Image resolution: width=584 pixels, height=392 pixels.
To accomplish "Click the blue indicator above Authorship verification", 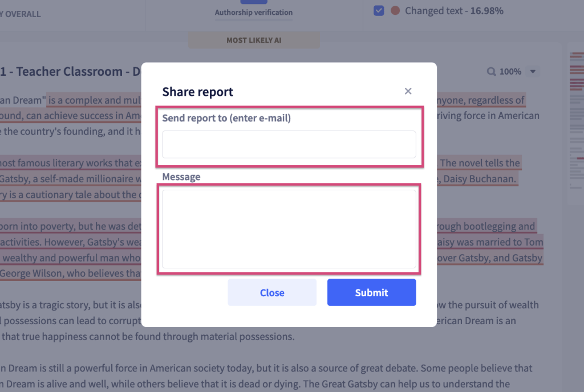I will [x=254, y=2].
